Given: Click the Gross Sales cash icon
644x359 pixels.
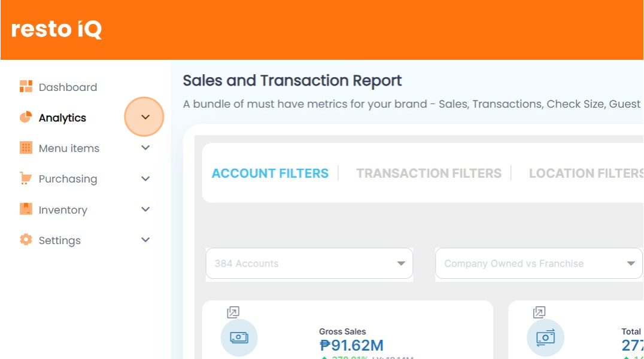Looking at the screenshot, I should coord(239,337).
